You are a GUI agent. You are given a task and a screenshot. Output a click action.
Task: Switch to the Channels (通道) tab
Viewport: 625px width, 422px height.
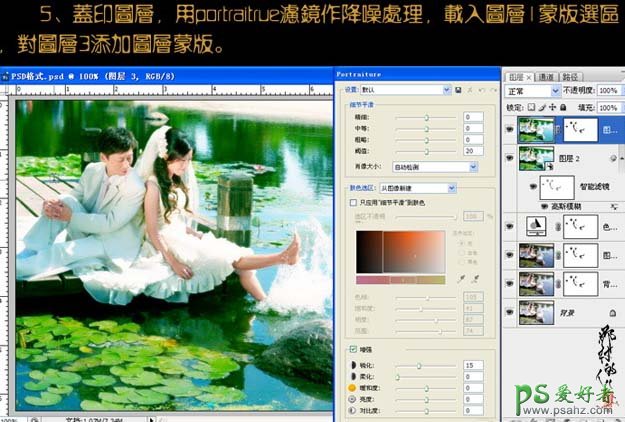pyautogui.click(x=546, y=76)
